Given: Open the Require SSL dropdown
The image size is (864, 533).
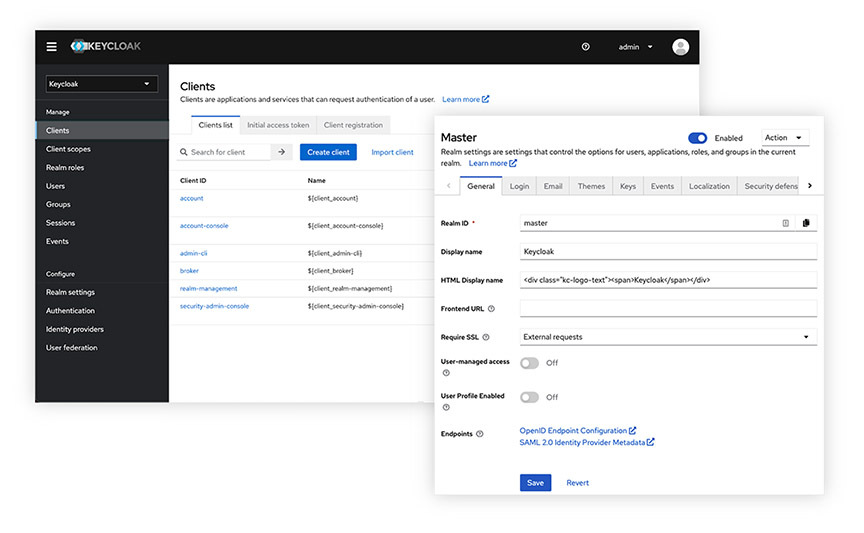Looking at the screenshot, I should point(668,337).
